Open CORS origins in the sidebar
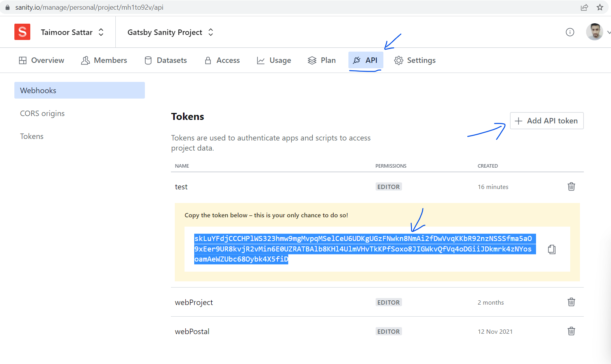The image size is (611, 364). coord(42,113)
